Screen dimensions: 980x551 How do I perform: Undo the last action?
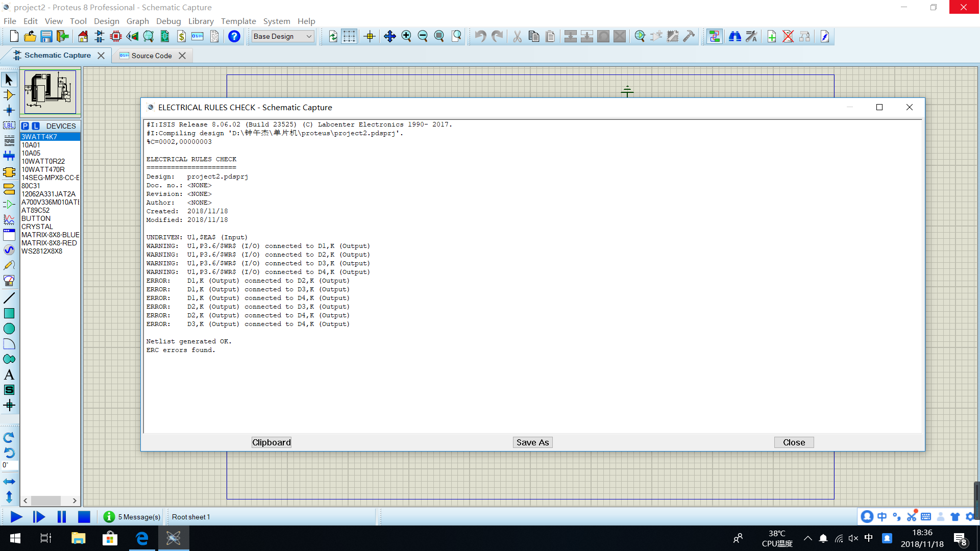coord(480,36)
